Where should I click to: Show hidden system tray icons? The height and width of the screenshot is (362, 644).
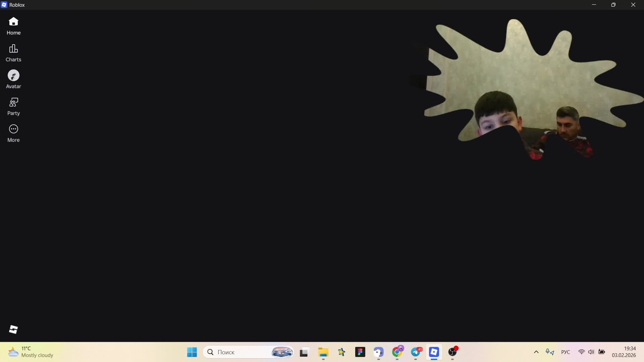(536, 352)
